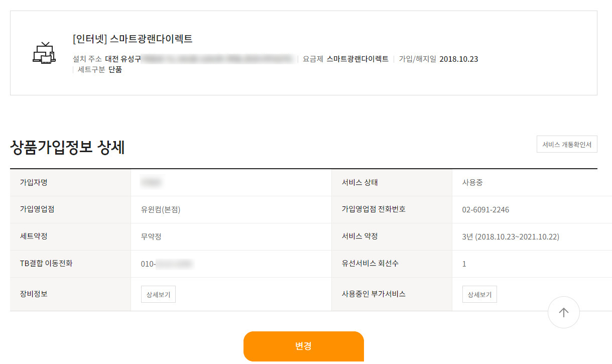Click the internet and TV device icon

tap(43, 53)
